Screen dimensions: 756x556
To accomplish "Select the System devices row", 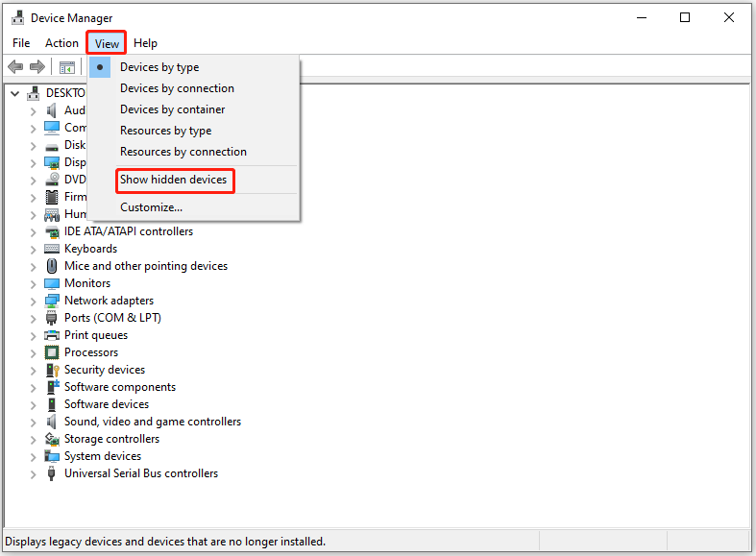I will pyautogui.click(x=103, y=456).
